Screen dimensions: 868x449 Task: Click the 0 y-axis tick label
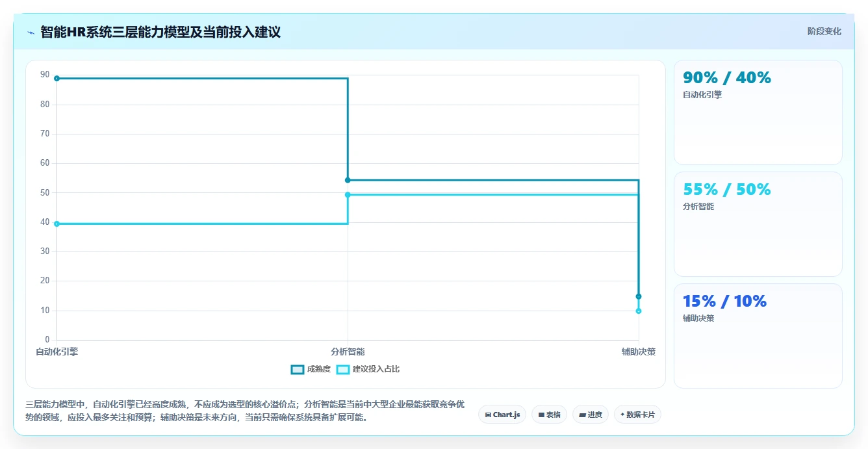tap(47, 340)
